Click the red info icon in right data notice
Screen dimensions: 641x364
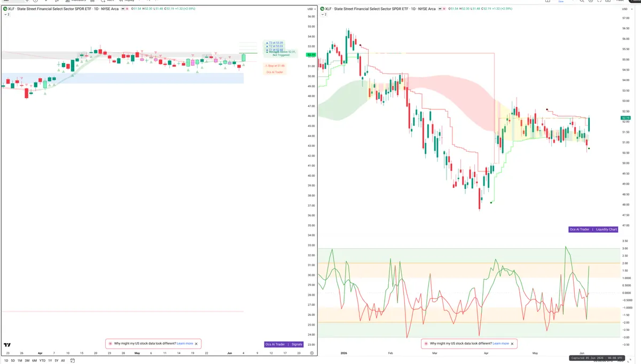point(426,344)
